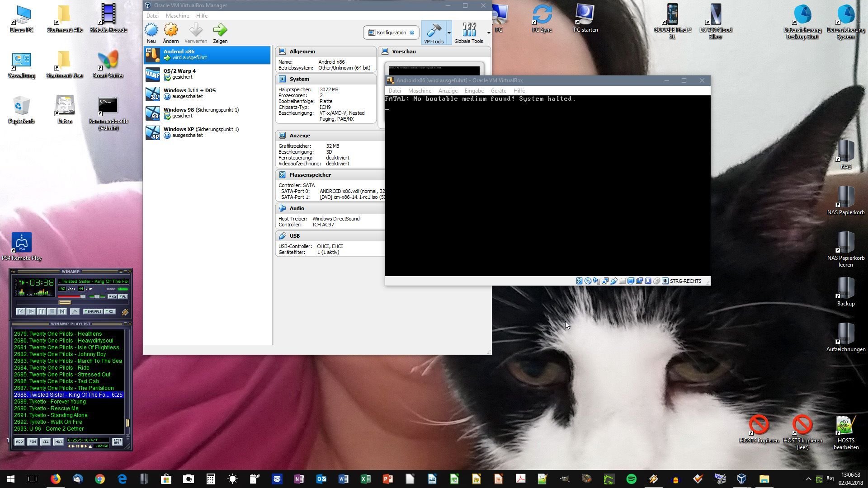The height and width of the screenshot is (488, 868).
Task: Open the network adapter icon in VM status bar
Action: click(605, 281)
